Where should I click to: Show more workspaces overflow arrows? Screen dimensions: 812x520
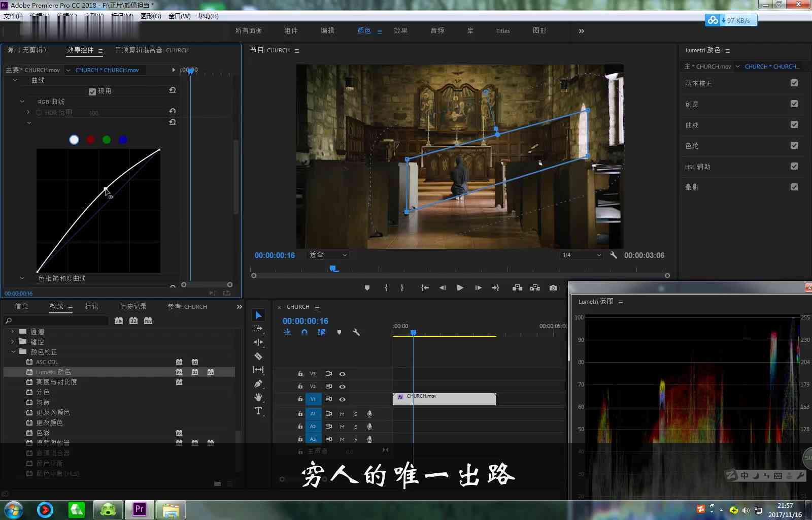click(x=582, y=31)
